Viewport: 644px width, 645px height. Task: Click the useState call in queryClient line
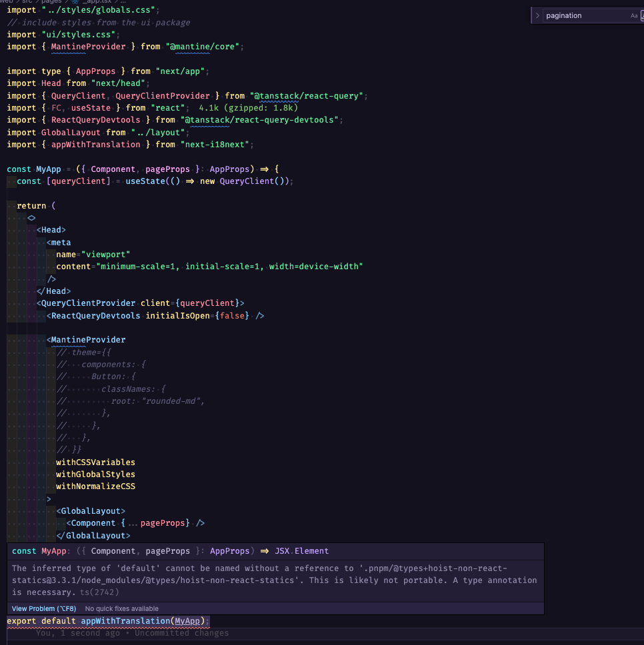click(145, 181)
